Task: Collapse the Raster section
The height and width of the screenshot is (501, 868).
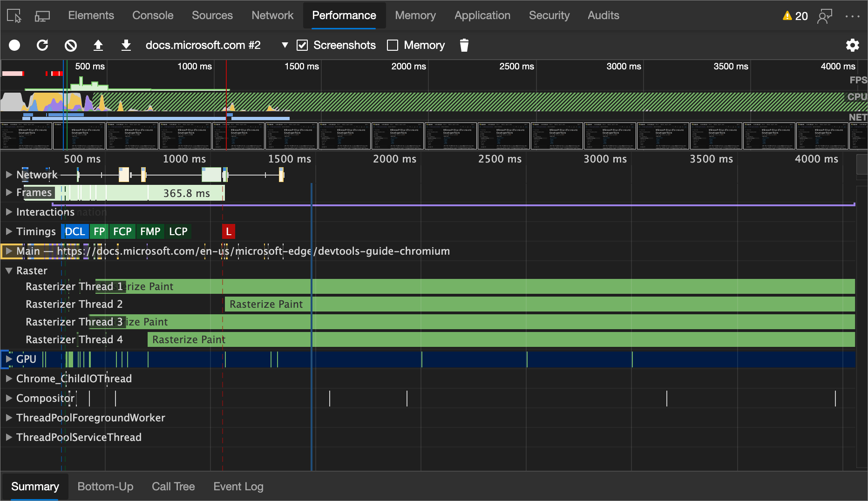Action: (8, 270)
